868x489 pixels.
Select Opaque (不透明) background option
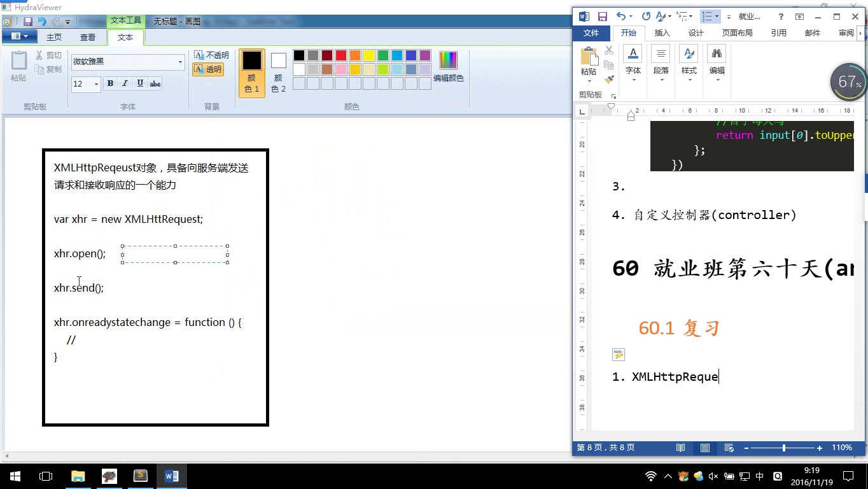[x=211, y=55]
